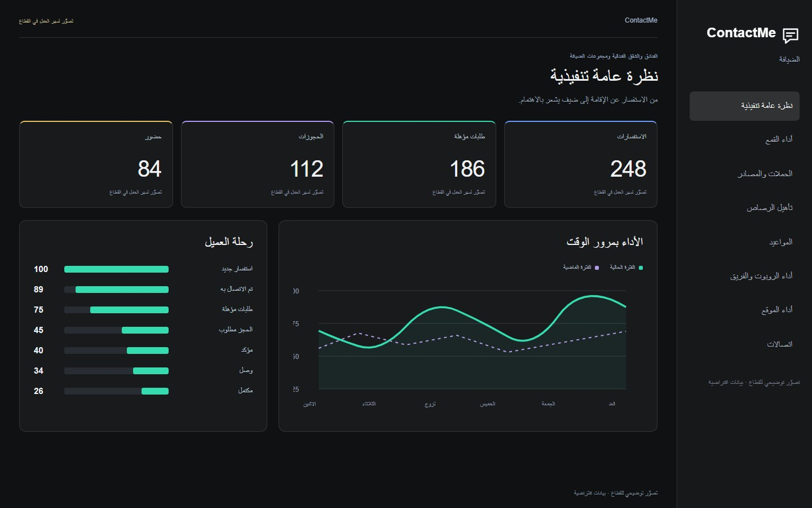Click the نظرة عامة تنفيذية page heading
812x508 pixels.
[604, 76]
